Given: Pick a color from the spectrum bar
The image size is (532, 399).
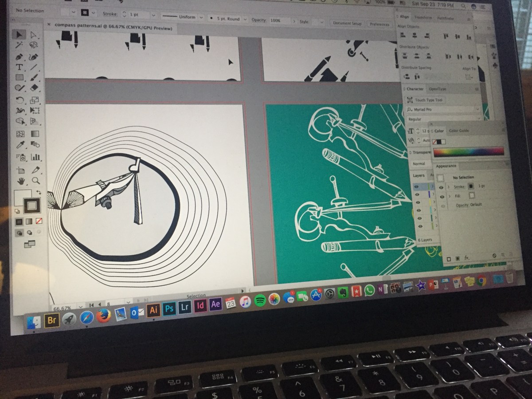Looking at the screenshot, I should [x=468, y=152].
